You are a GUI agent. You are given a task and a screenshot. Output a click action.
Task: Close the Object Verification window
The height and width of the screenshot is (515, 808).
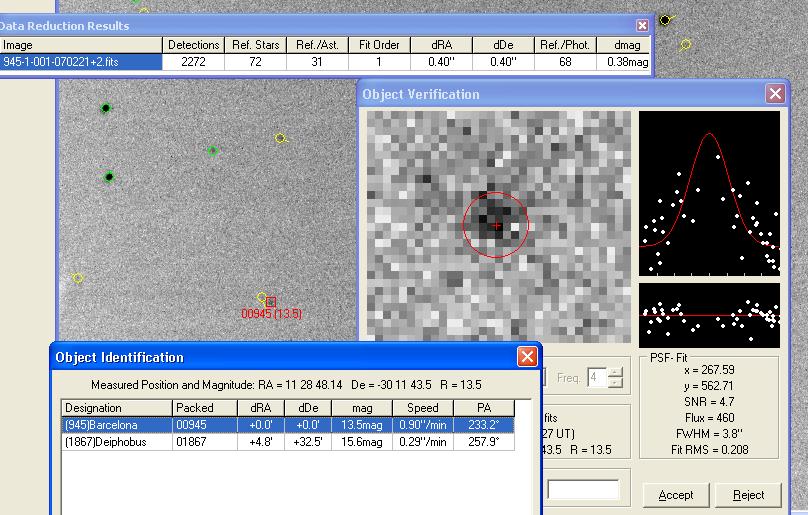click(x=775, y=93)
